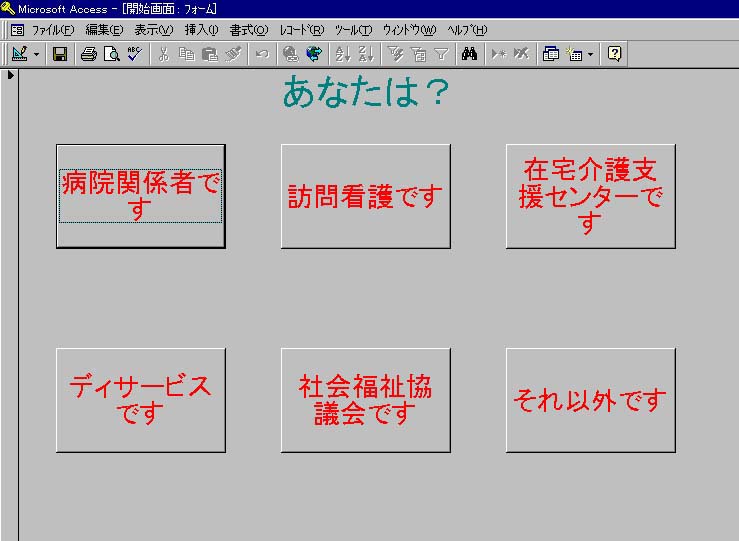Expand the New Object dropdown arrow
Image resolution: width=739 pixels, height=541 pixels.
pyautogui.click(x=590, y=54)
